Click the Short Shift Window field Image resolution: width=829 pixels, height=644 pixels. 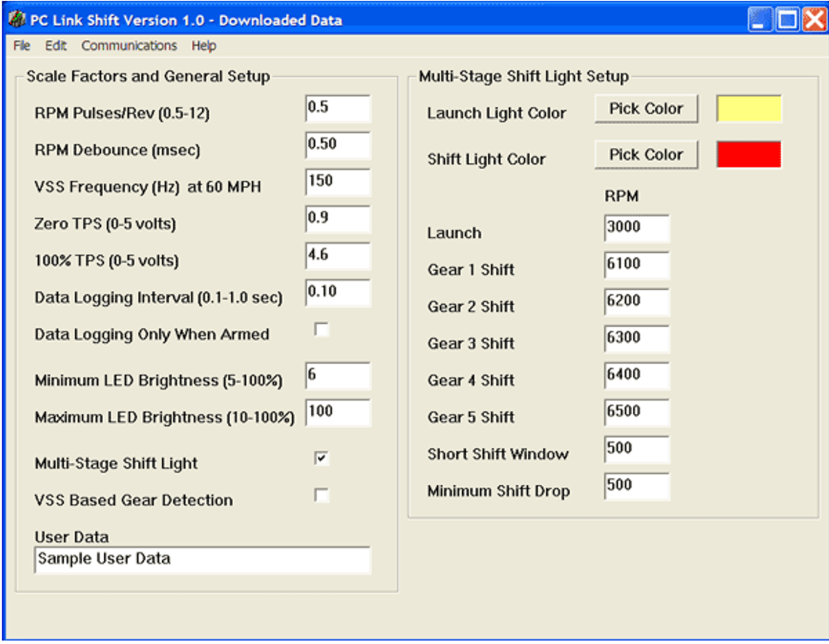pyautogui.click(x=636, y=450)
